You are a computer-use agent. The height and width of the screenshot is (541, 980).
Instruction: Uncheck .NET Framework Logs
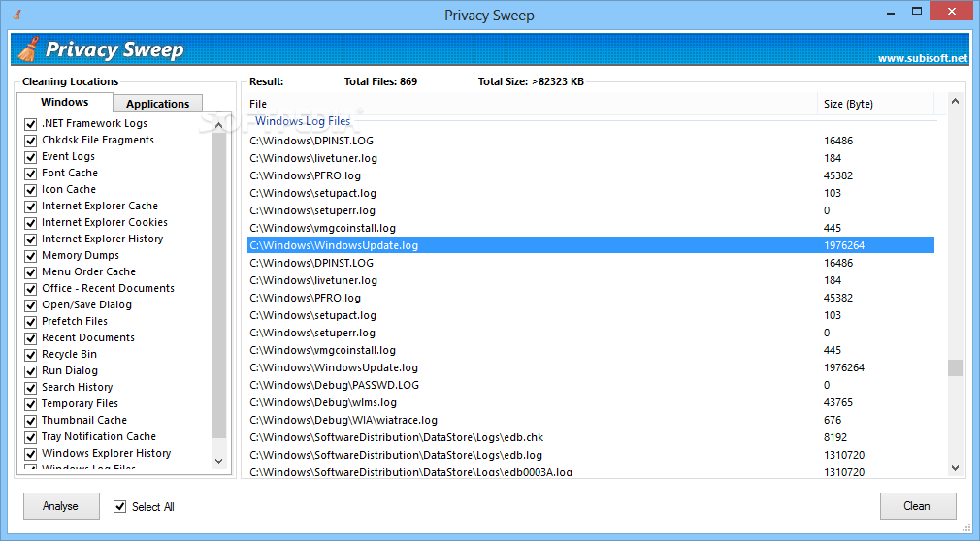coord(31,124)
